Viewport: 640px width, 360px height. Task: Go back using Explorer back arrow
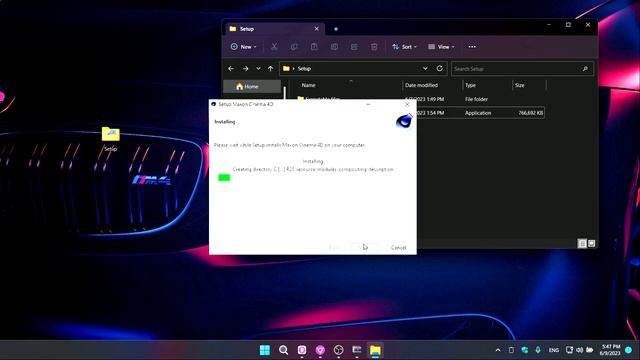pyautogui.click(x=231, y=69)
